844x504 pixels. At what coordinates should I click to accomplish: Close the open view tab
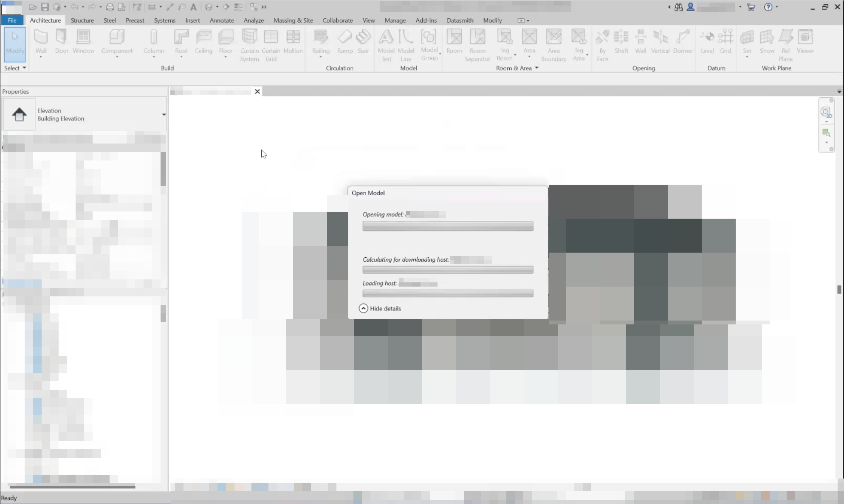257,91
